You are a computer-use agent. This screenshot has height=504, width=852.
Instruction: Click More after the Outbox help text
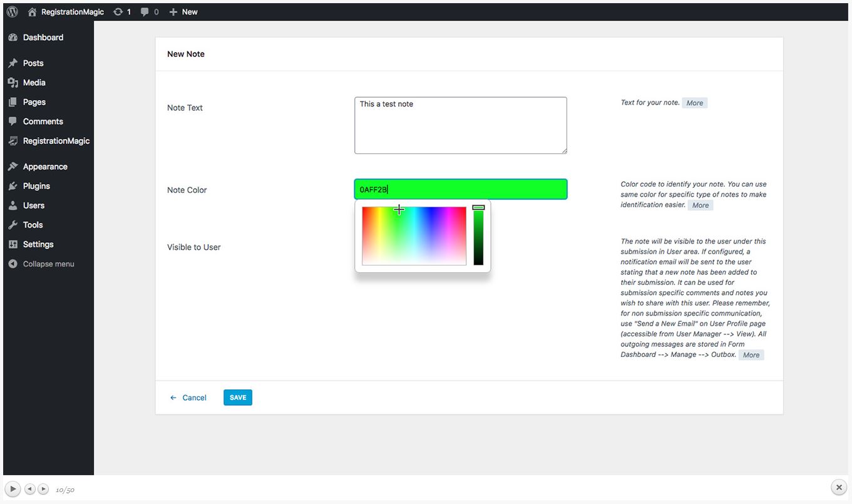[x=751, y=355]
